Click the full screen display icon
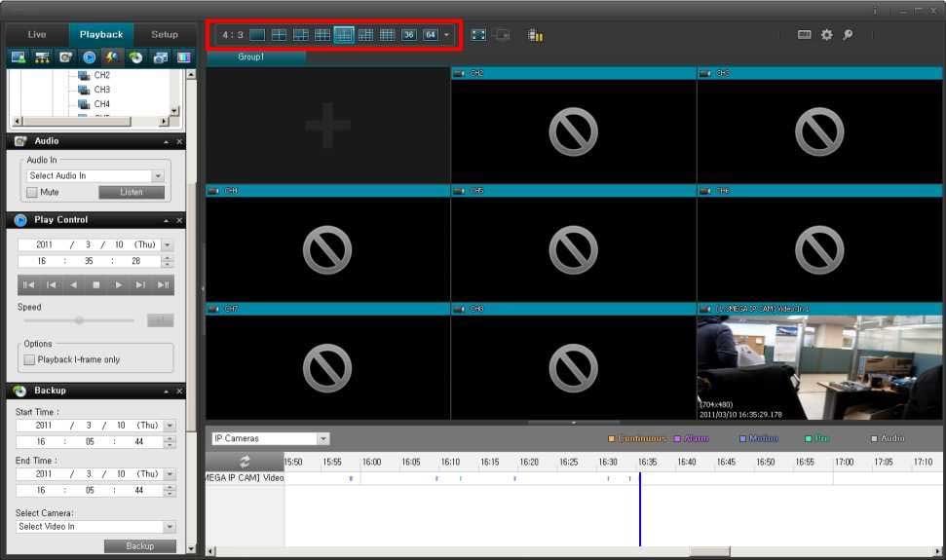Image resolution: width=946 pixels, height=560 pixels. (x=478, y=35)
